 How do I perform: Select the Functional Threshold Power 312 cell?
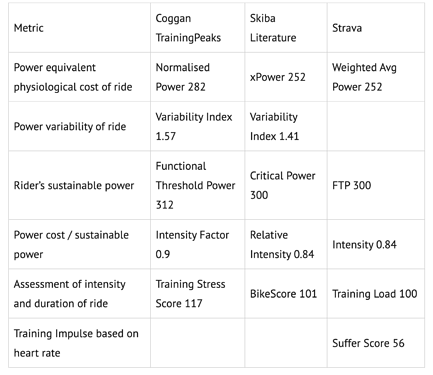[197, 185]
